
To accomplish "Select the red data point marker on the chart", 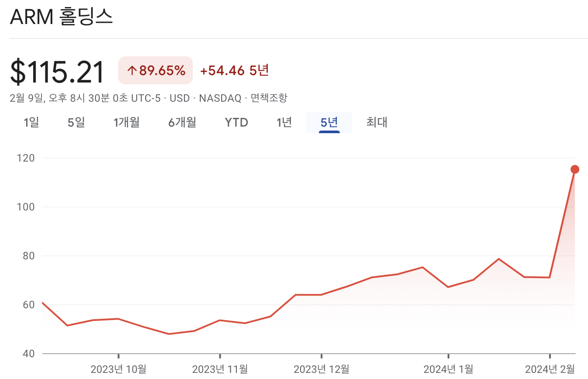I will coord(574,169).
